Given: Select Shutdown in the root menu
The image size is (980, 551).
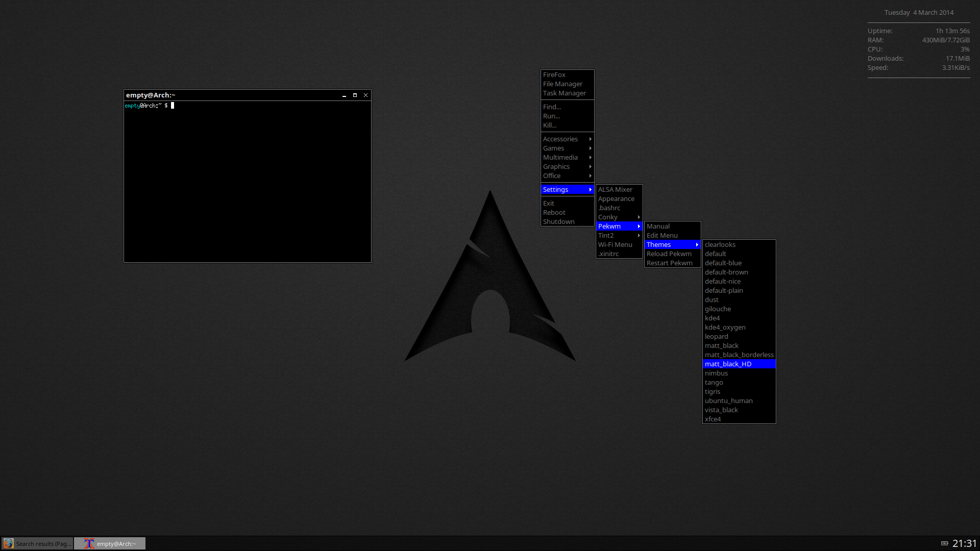Looking at the screenshot, I should (567, 221).
